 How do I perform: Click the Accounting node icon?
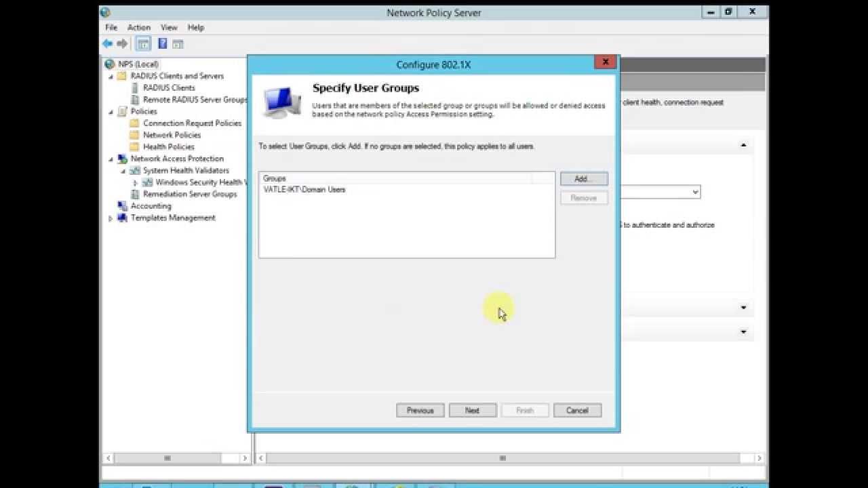pos(122,206)
